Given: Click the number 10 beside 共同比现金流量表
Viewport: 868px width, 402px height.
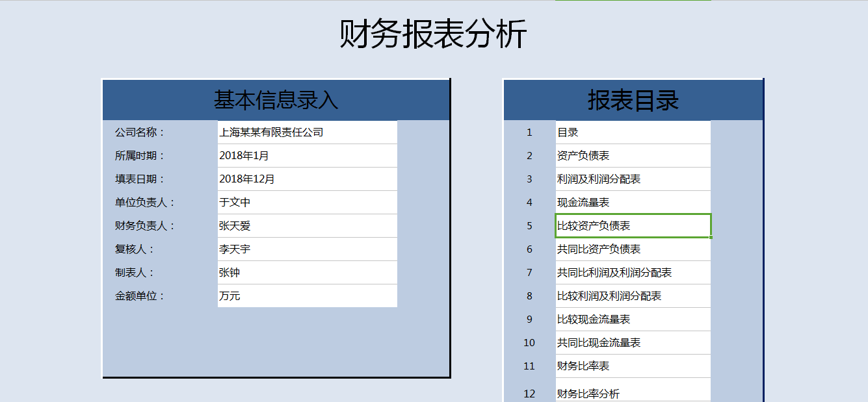Looking at the screenshot, I should [529, 343].
